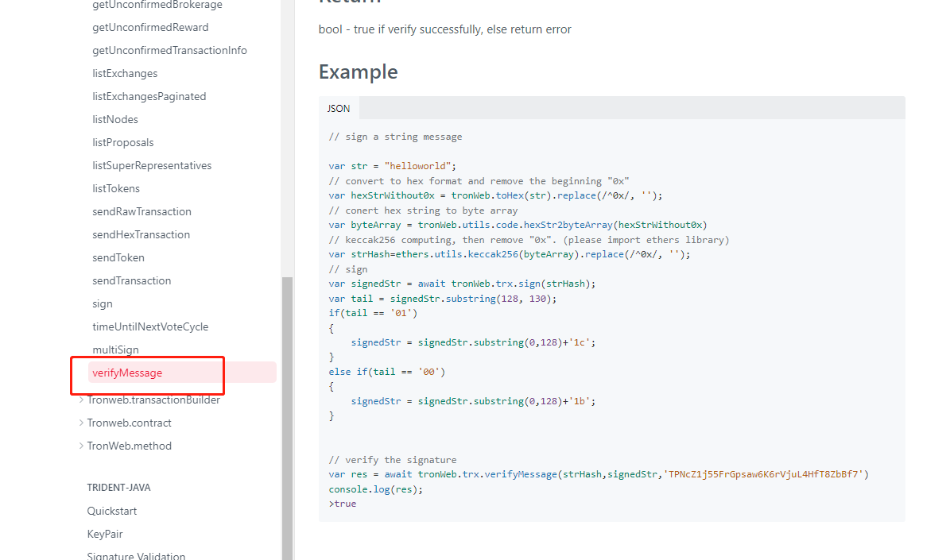The width and height of the screenshot is (950, 560).
Task: Select sendRawTransaction in the sidebar
Action: (x=142, y=211)
